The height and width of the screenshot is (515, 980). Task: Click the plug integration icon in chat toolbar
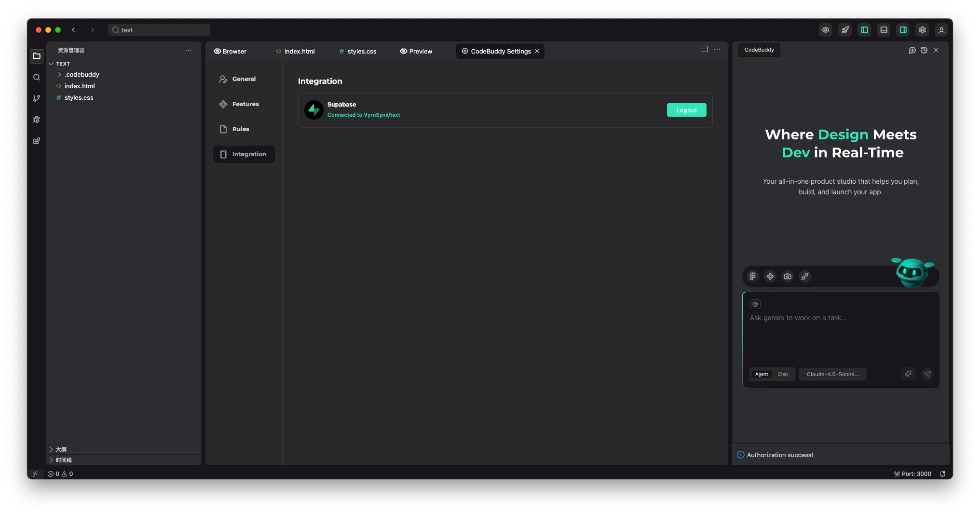[x=805, y=276]
